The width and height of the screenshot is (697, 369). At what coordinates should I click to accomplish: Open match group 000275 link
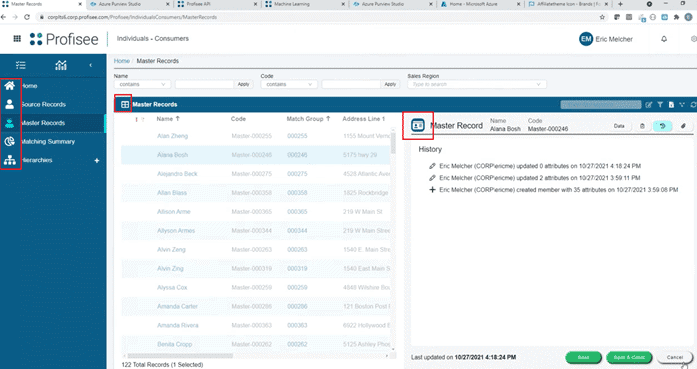pyautogui.click(x=297, y=174)
